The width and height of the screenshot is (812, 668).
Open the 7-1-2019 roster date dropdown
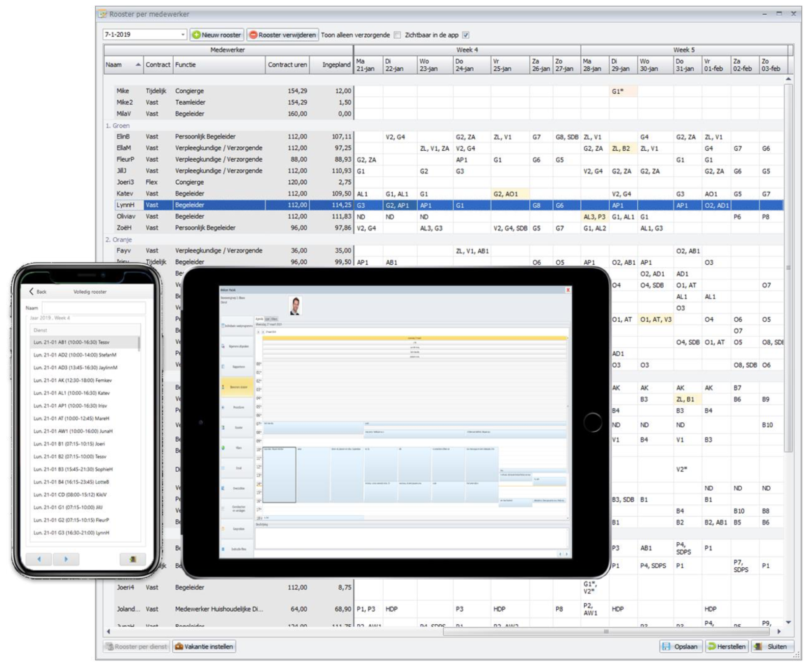click(x=183, y=35)
